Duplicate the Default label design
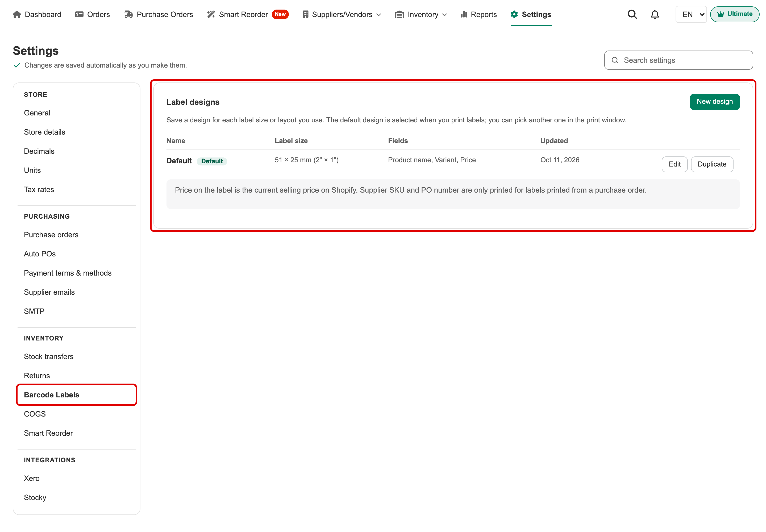Screen dimensions: 766x532 [x=712, y=164]
